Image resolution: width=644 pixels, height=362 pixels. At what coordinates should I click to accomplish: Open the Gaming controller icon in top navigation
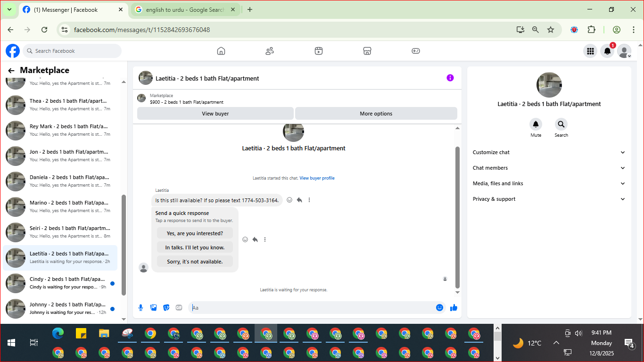[x=415, y=51]
